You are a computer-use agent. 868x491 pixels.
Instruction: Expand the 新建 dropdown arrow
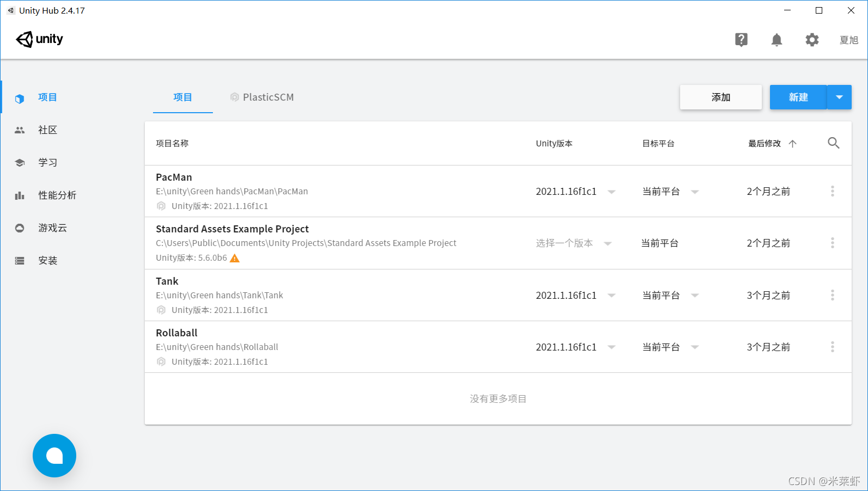839,97
